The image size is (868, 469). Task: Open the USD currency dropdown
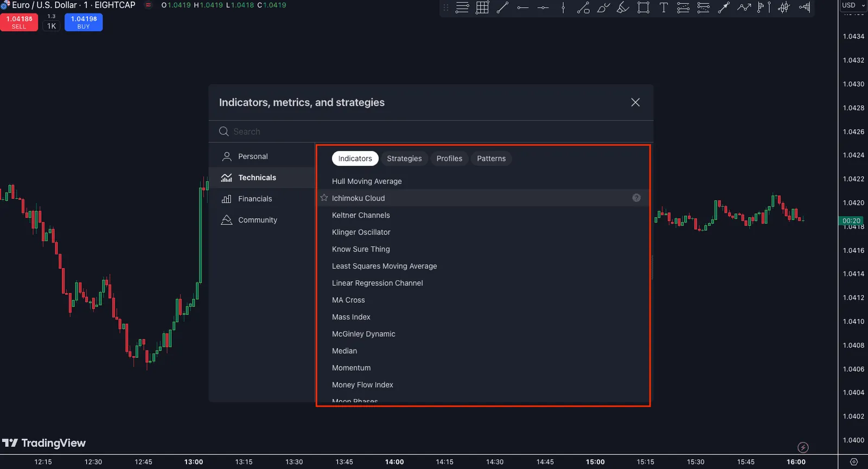(853, 5)
